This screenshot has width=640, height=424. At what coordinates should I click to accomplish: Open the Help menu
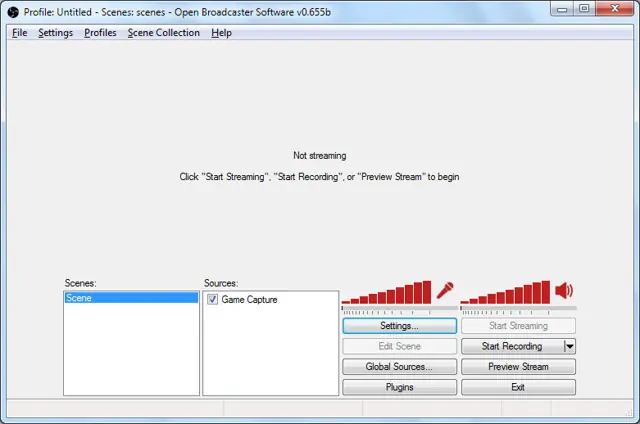[221, 33]
